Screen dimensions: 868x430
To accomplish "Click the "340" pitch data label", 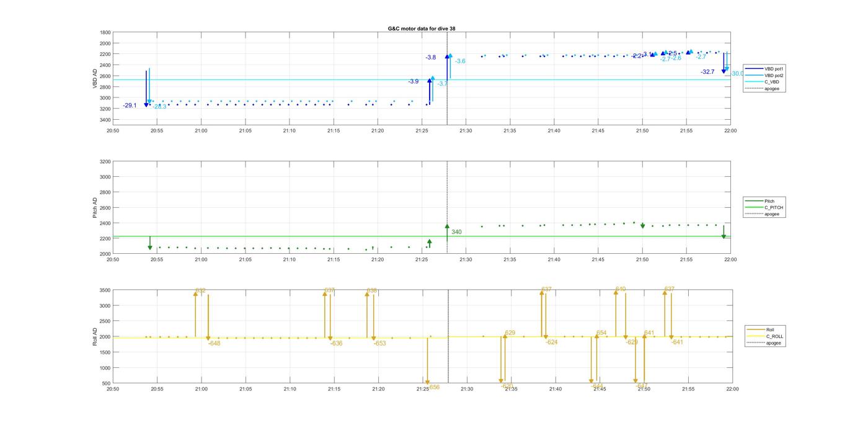I will click(x=456, y=232).
